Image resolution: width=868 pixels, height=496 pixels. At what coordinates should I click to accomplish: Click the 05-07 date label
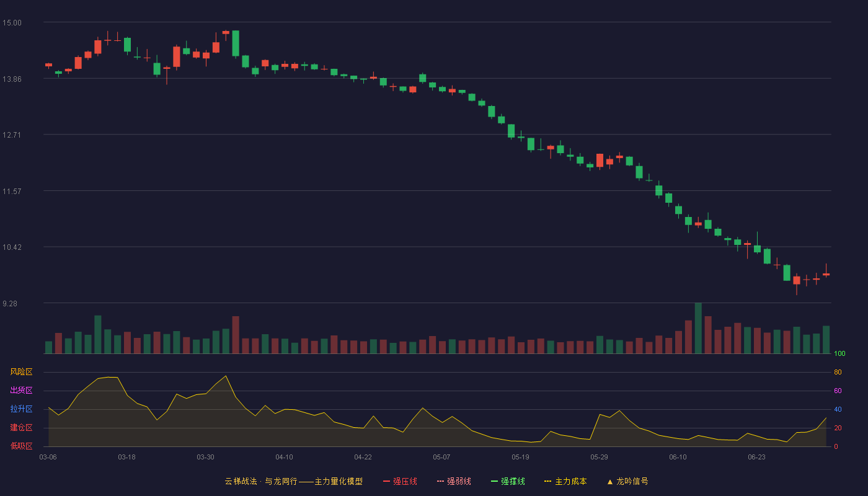click(x=441, y=457)
